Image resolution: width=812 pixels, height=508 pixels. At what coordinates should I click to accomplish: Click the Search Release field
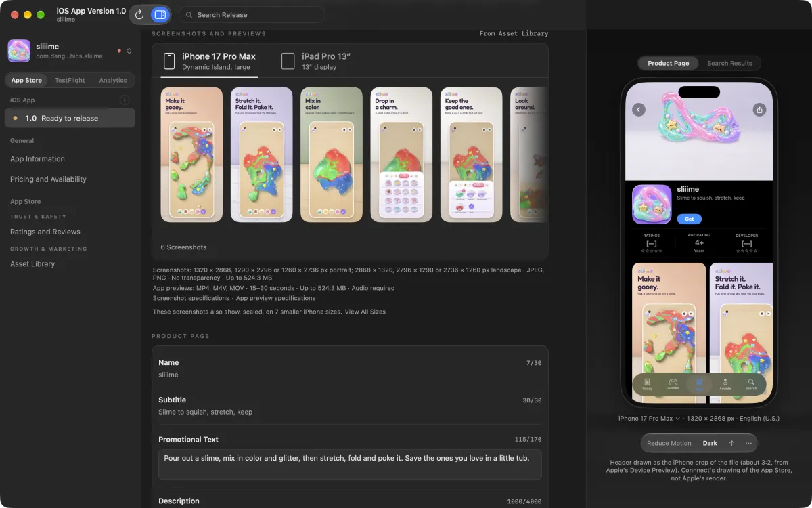click(x=252, y=14)
